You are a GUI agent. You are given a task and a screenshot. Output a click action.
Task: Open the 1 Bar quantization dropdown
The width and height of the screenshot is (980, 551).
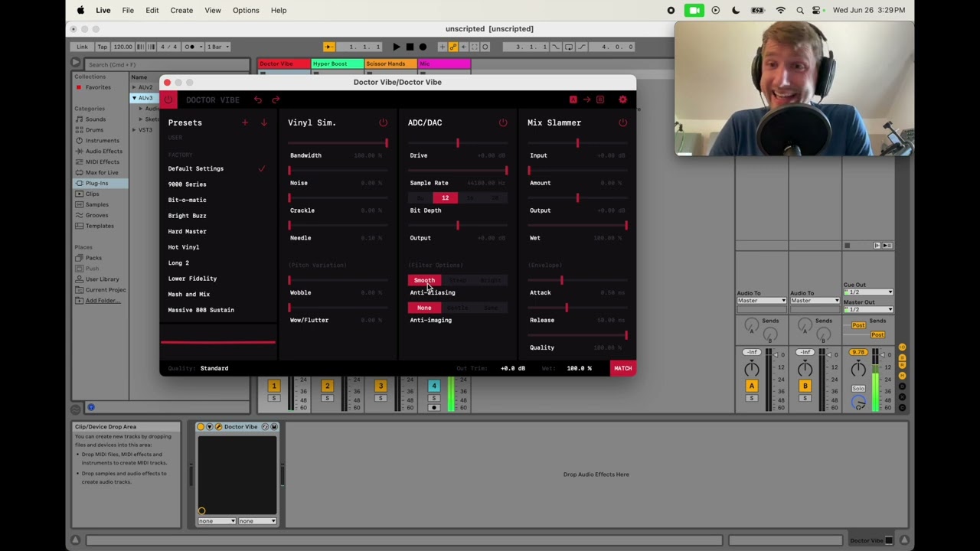point(217,47)
